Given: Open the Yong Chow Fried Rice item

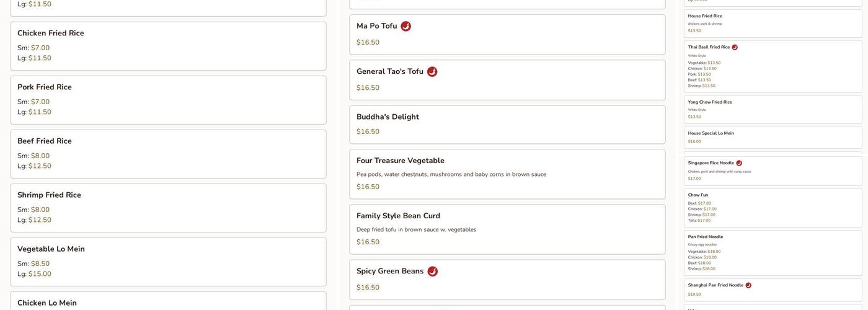Looking at the screenshot, I should tap(710, 102).
